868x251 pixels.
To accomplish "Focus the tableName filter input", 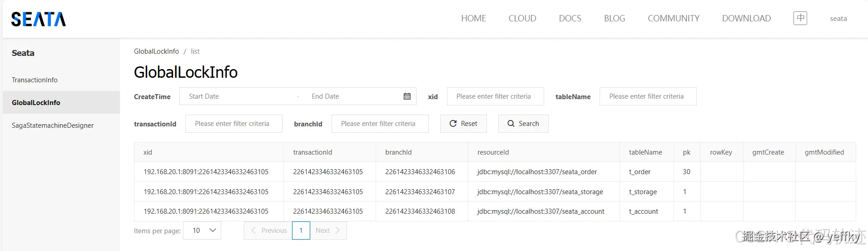I will point(648,96).
